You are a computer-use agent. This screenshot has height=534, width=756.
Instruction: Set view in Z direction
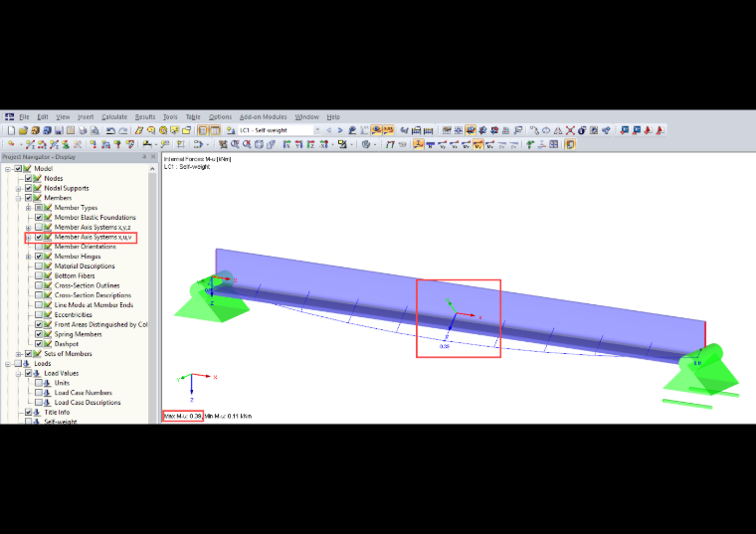pos(311,144)
